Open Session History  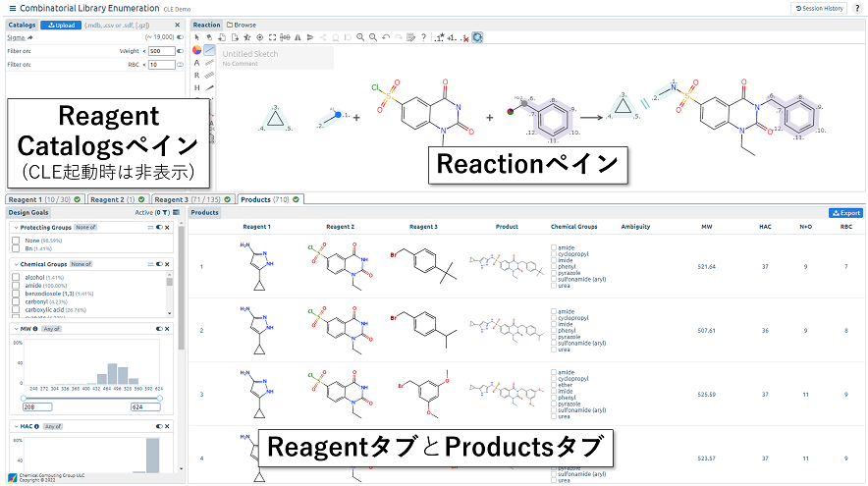click(819, 8)
